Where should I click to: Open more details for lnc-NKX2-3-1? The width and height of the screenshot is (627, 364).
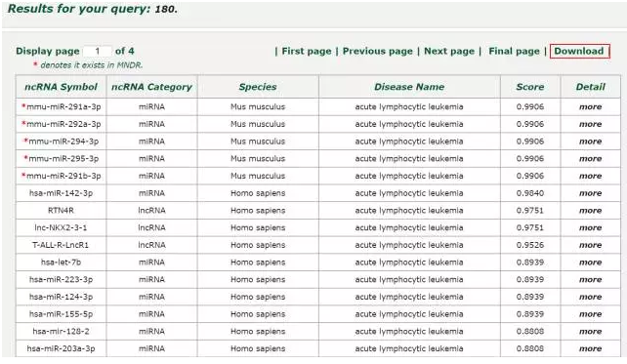point(590,227)
